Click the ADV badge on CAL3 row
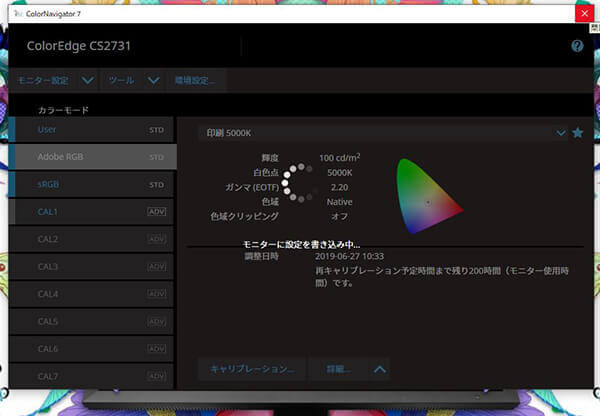The height and width of the screenshot is (416, 600). pyautogui.click(x=157, y=267)
